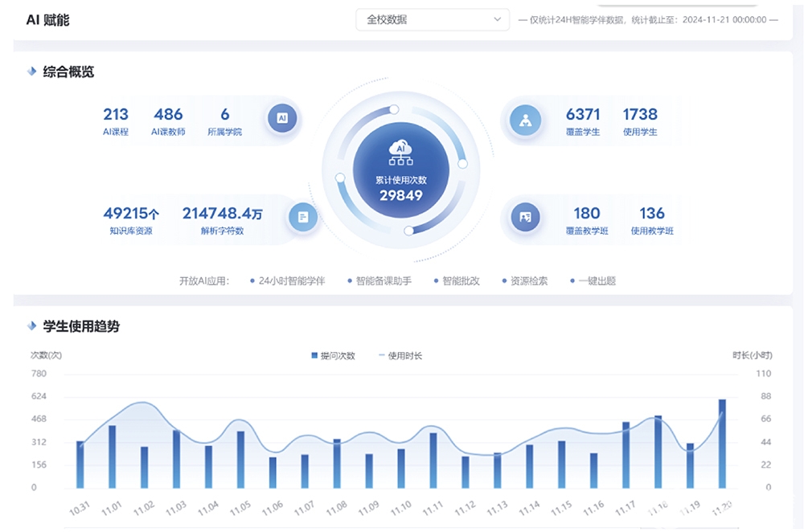
Task: Click the 6371 covered students number
Action: [x=583, y=114]
